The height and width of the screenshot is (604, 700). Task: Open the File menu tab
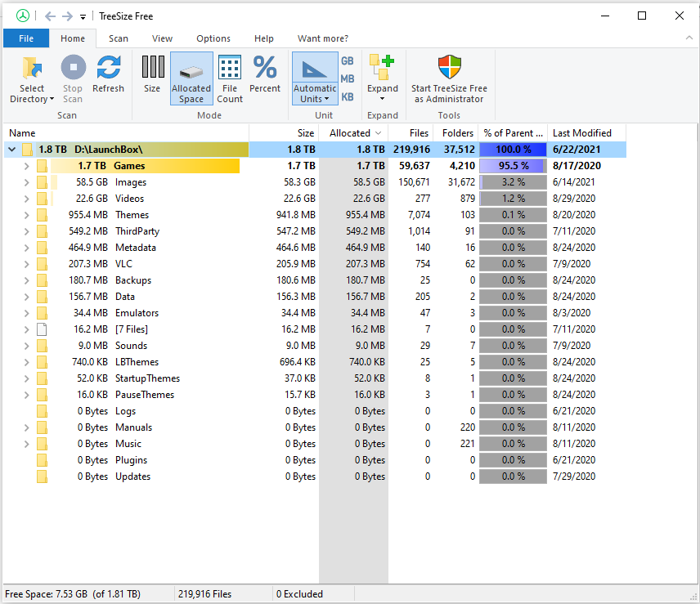[x=26, y=38]
